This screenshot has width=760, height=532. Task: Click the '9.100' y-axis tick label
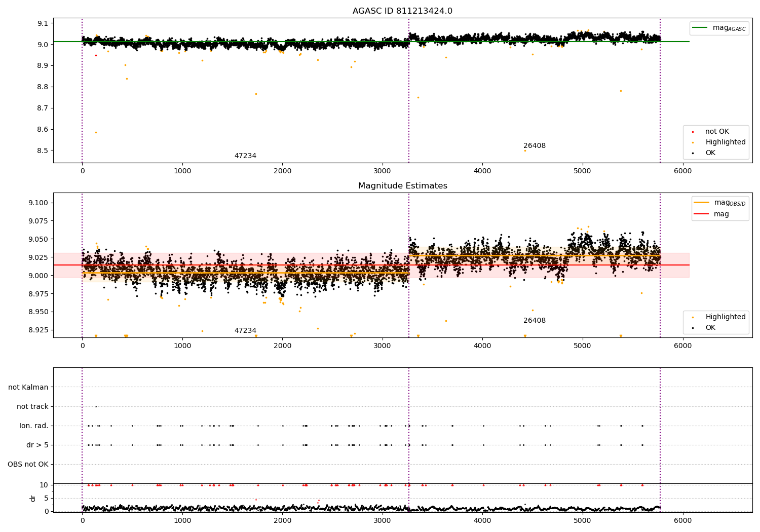(x=39, y=203)
